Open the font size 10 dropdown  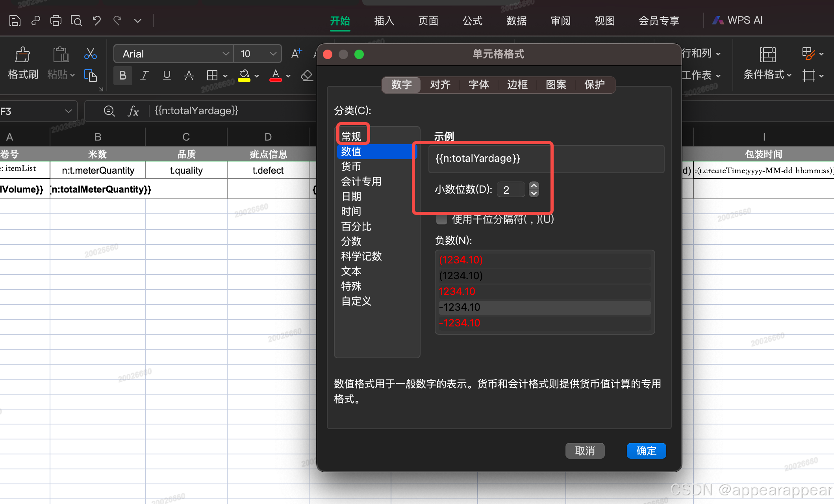tap(273, 54)
